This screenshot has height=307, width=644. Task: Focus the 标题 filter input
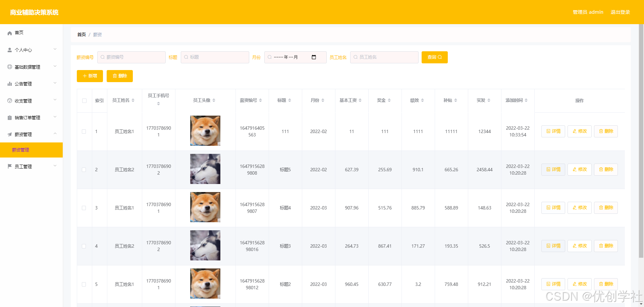point(215,57)
